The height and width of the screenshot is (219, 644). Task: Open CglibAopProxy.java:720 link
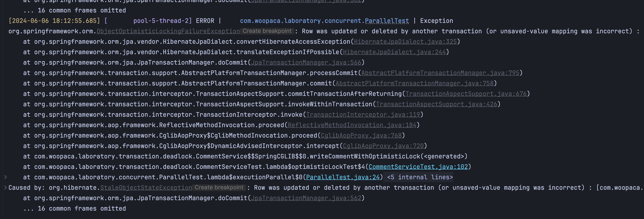[x=383, y=146]
